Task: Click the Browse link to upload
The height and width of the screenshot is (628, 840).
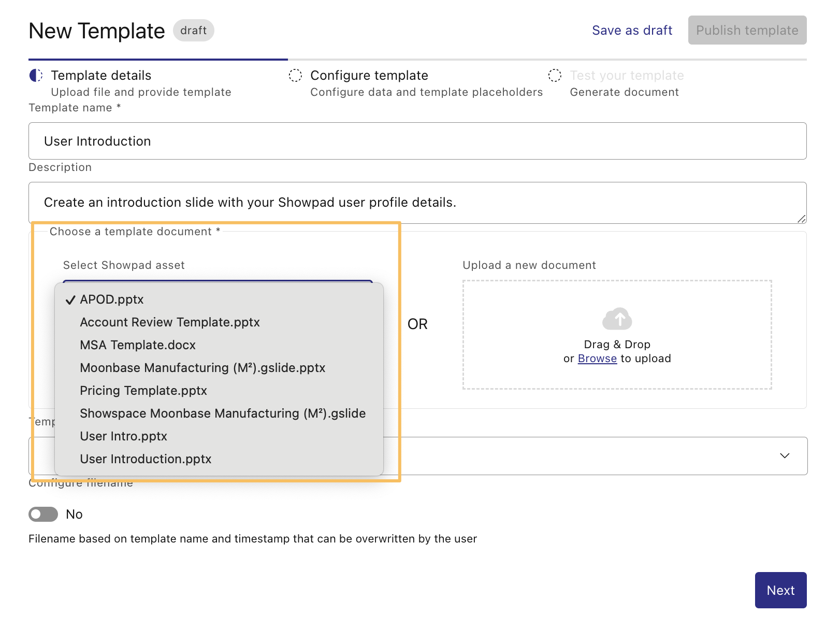Action: [597, 359]
